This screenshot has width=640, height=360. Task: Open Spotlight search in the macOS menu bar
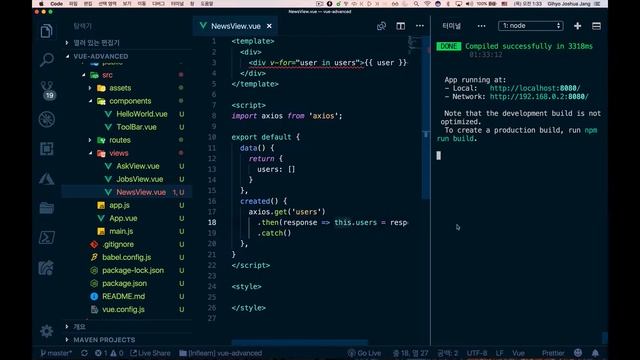[x=416, y=4]
